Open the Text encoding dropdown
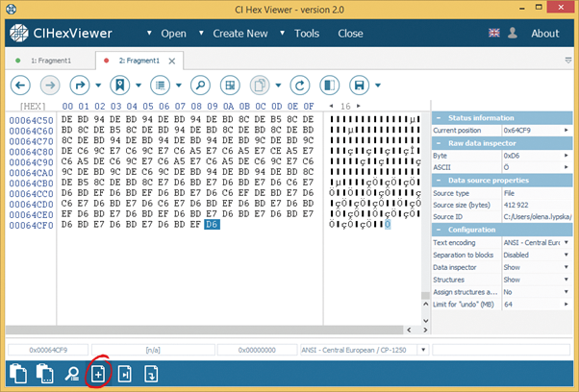This screenshot has width=579, height=392. click(566, 242)
